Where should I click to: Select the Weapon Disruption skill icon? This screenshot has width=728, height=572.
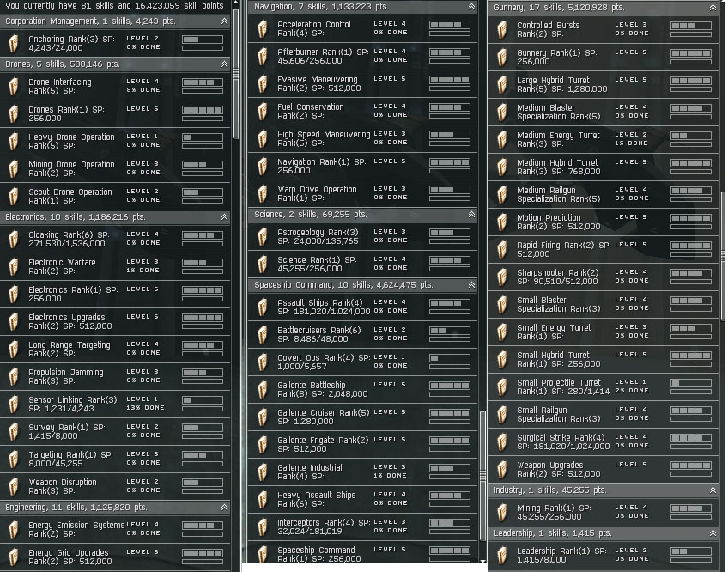(x=14, y=486)
